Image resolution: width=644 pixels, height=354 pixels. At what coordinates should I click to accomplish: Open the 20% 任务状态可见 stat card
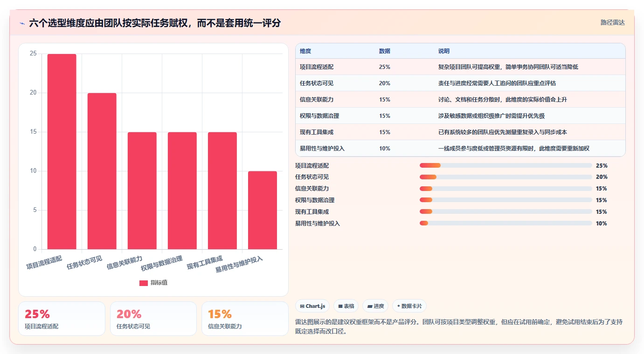pos(153,319)
